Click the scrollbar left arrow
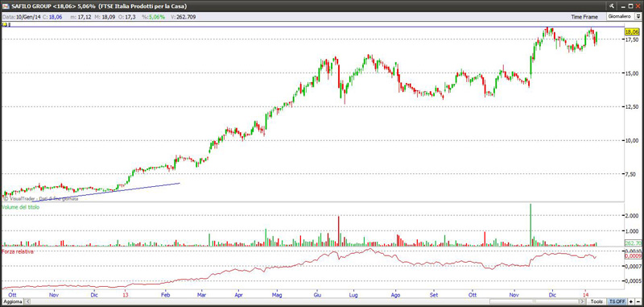 click(x=28, y=301)
